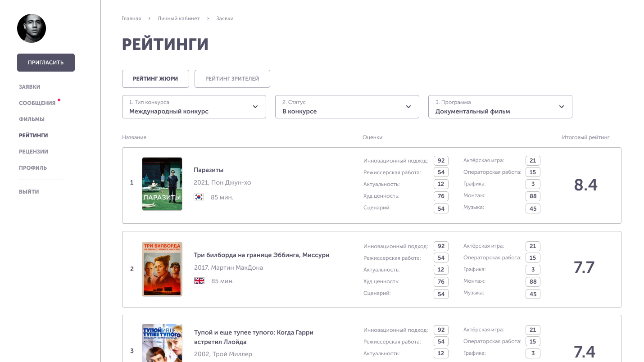This screenshot has height=362, width=644.
Task: Click the Заявки breadcrumb
Action: point(225,18)
